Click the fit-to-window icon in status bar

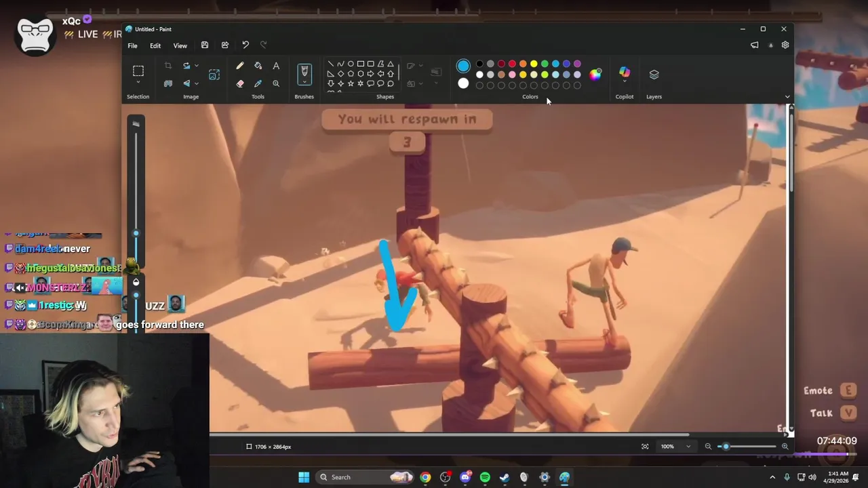pos(645,447)
